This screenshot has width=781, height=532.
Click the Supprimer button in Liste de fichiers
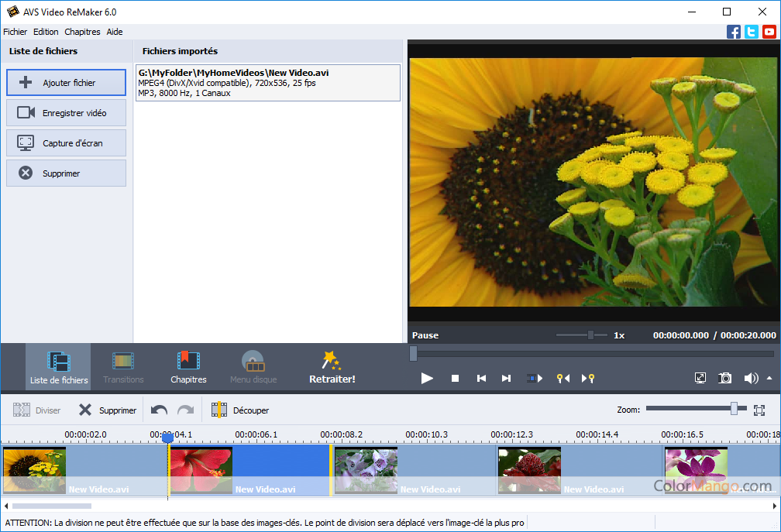(65, 173)
